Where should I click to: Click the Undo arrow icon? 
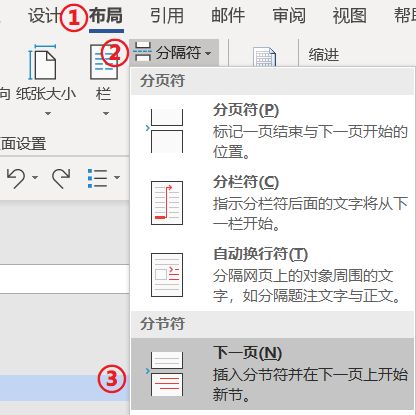(16, 178)
